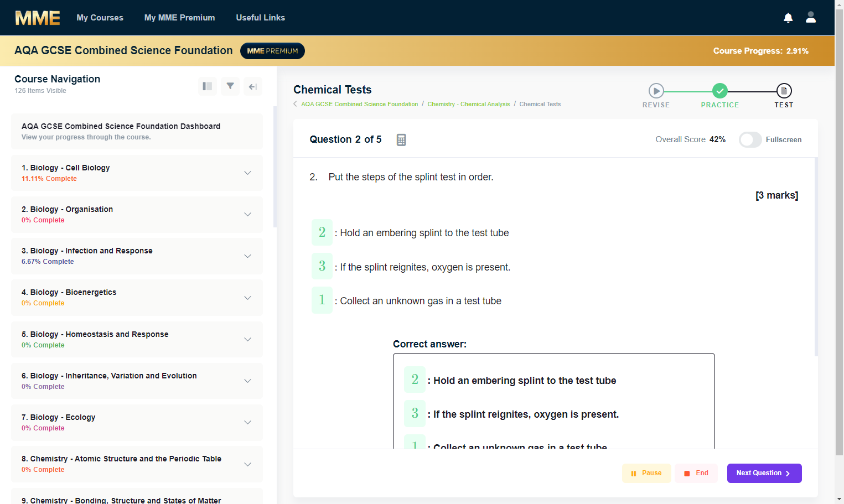
Task: Open the AQA GCSE Combined Science Foundation Dashboard
Action: pos(137,131)
